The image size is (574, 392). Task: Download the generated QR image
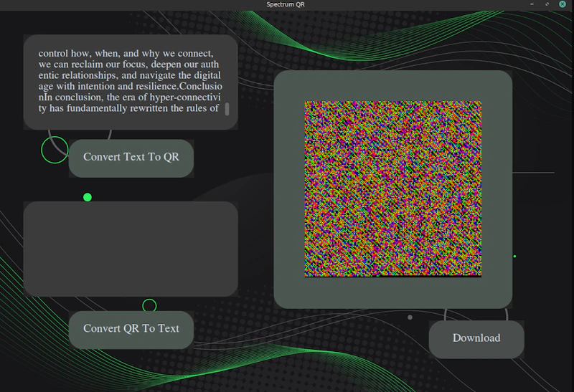(x=476, y=339)
